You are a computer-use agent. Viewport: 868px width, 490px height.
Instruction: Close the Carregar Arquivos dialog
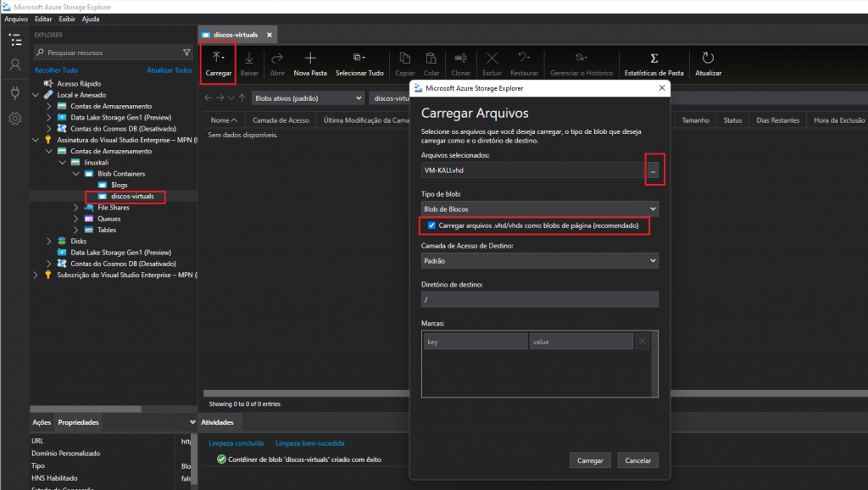tap(661, 88)
